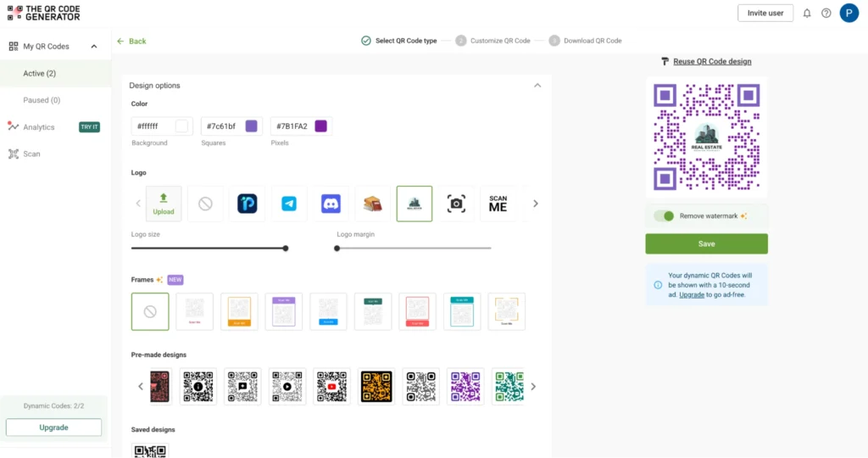Show next logos with right arrow

point(536,204)
